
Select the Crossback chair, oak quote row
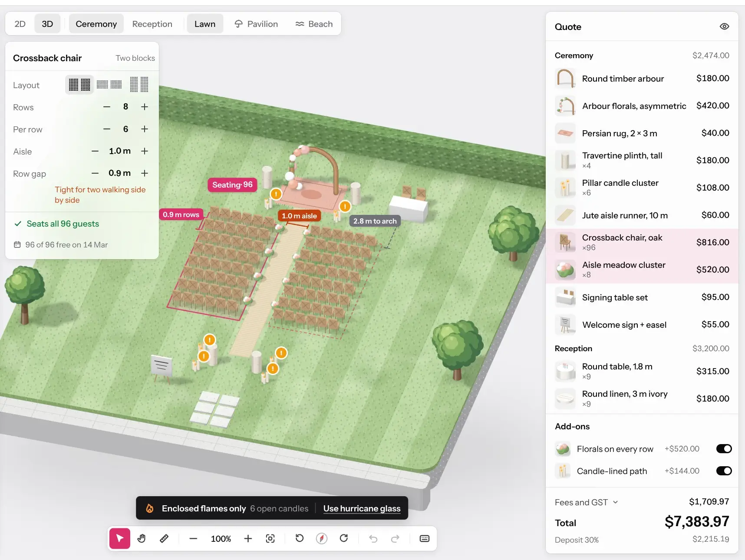pyautogui.click(x=642, y=242)
